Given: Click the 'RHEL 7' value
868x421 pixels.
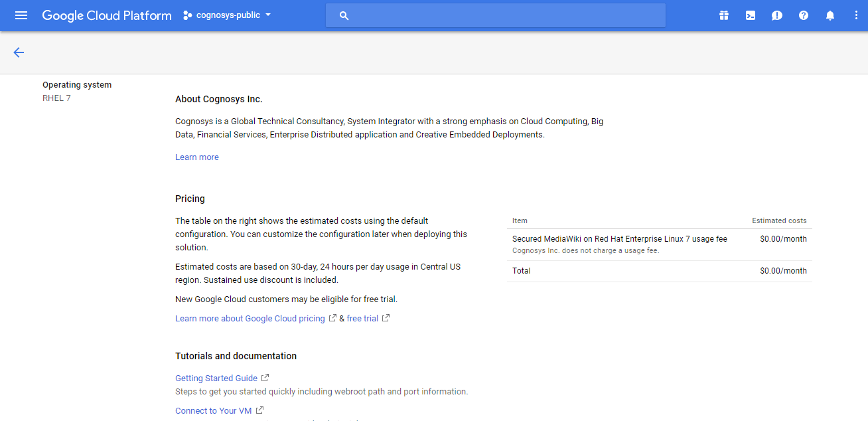Looking at the screenshot, I should [56, 98].
